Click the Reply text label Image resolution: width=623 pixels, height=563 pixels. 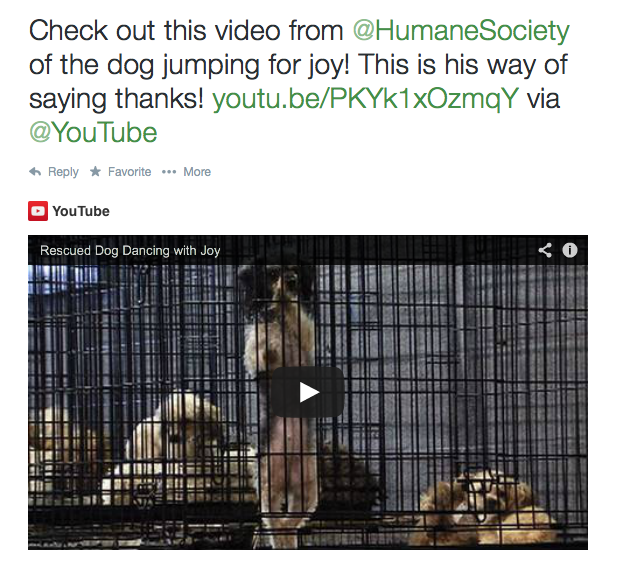(x=63, y=172)
